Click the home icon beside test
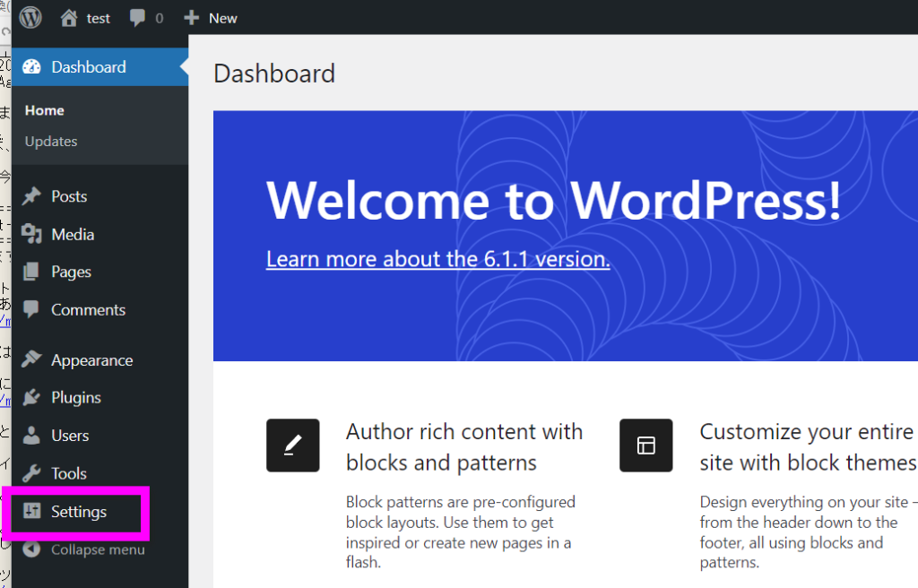This screenshot has height=588, width=918. point(68,18)
